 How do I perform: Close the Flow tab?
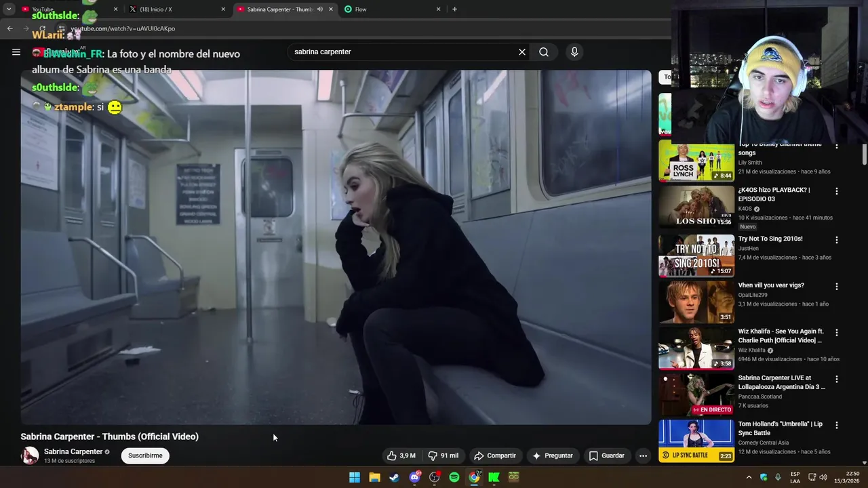pyautogui.click(x=438, y=9)
